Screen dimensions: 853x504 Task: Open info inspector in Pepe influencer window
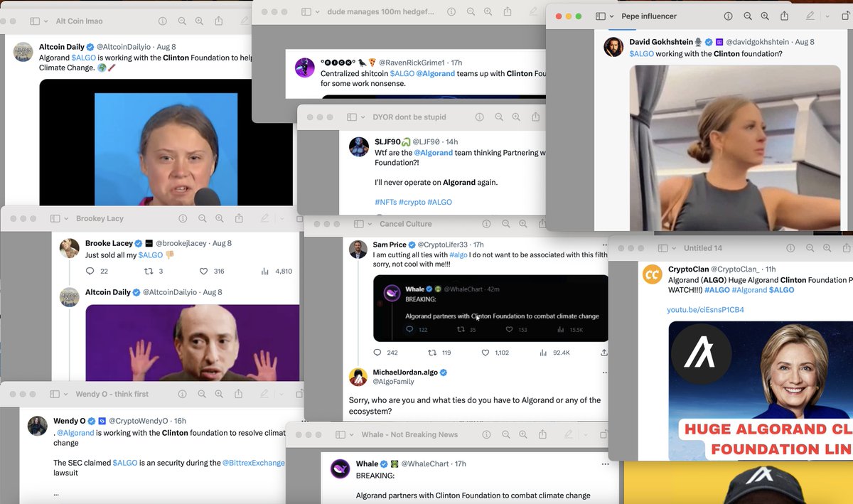(728, 16)
